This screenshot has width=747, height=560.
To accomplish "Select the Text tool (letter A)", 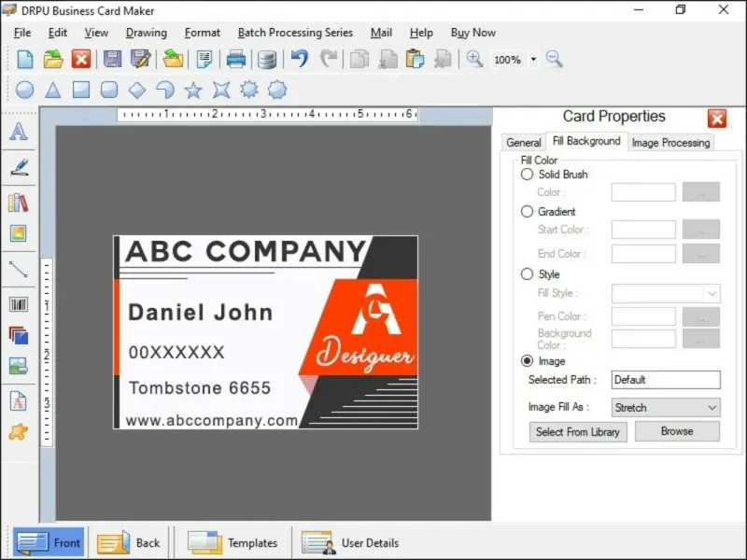I will [19, 131].
